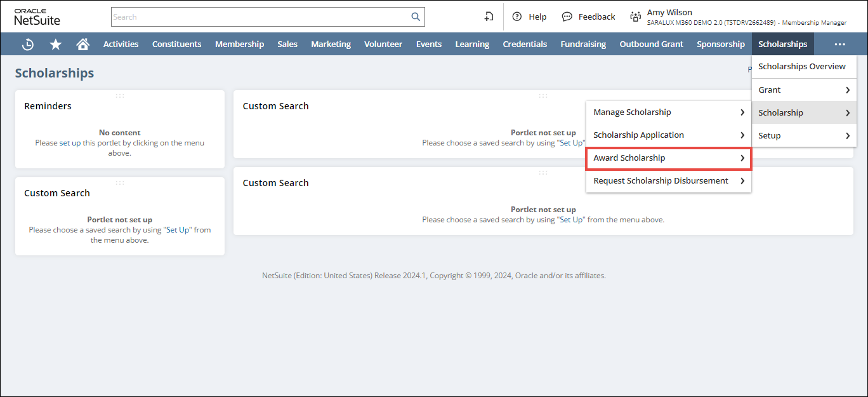Open the Recent Records clock icon

(28, 44)
